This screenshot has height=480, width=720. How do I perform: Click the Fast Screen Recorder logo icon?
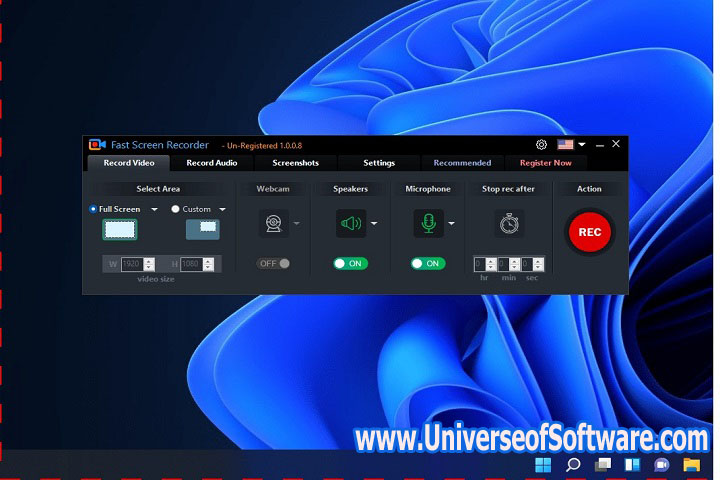97,145
